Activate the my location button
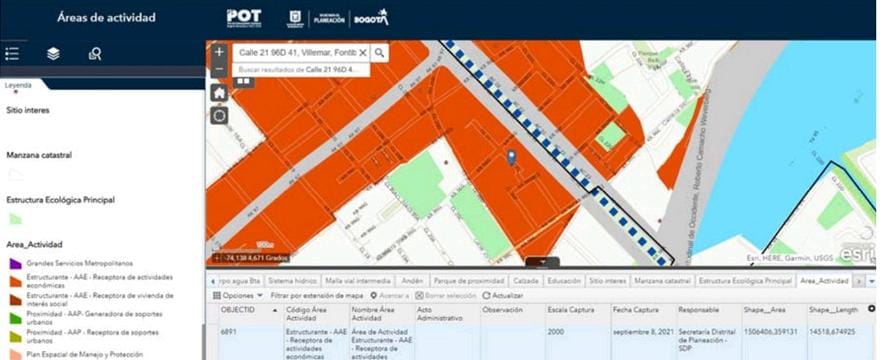This screenshot has width=892, height=360. pos(220,115)
